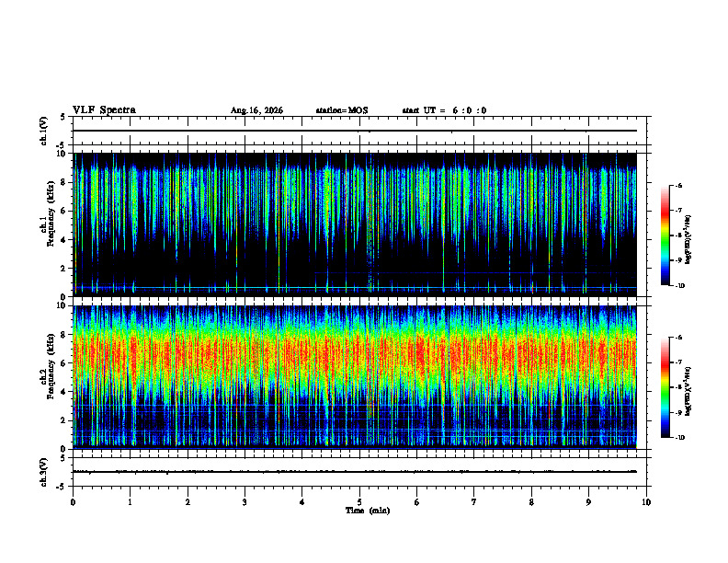Click the "Time (min)" axis title
The height and width of the screenshot is (563, 728).
(368, 511)
